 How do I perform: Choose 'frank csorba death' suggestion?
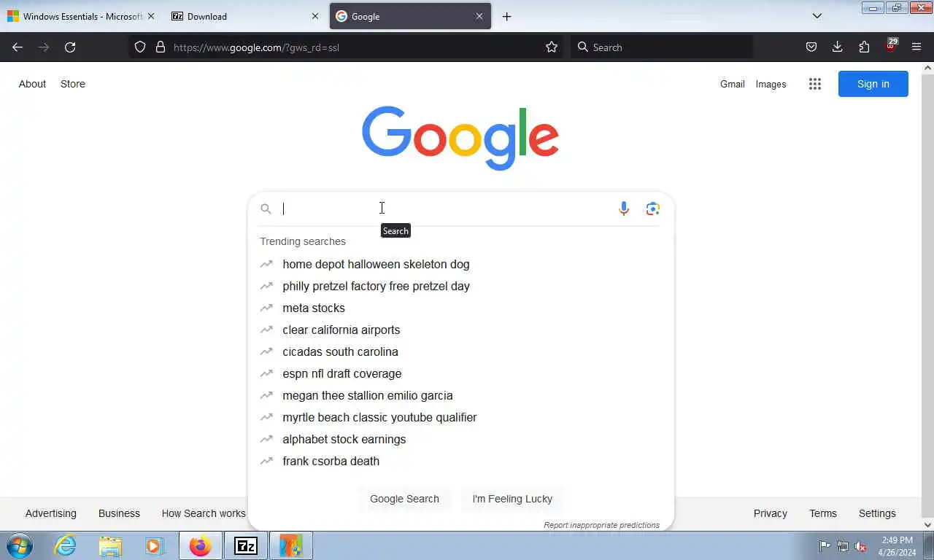coord(460,461)
